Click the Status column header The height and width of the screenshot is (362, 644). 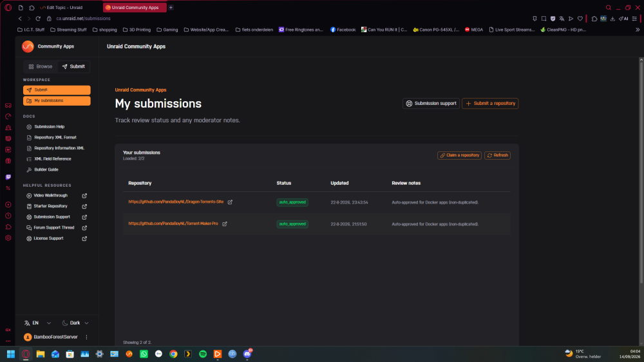284,184
